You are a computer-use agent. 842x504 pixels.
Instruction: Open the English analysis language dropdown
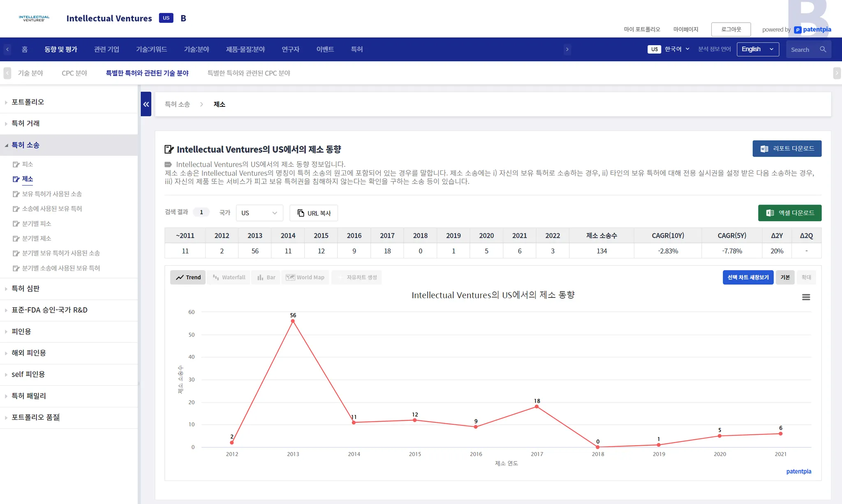point(757,49)
